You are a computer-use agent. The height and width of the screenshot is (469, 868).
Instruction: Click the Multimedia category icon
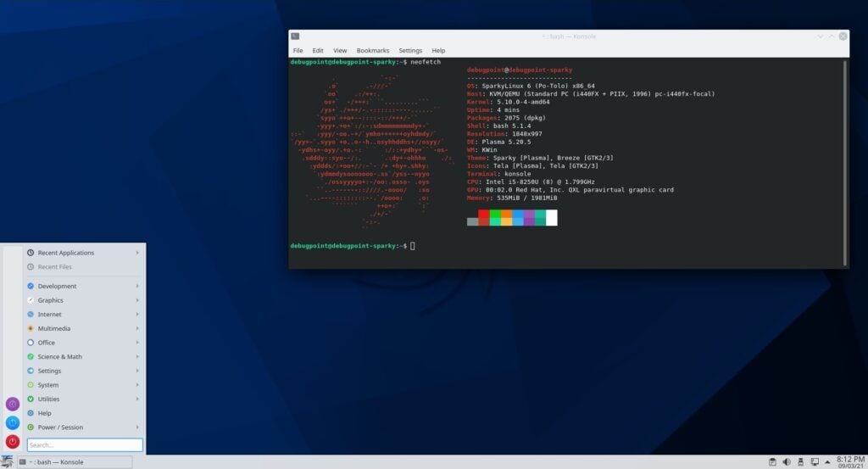pyautogui.click(x=31, y=328)
